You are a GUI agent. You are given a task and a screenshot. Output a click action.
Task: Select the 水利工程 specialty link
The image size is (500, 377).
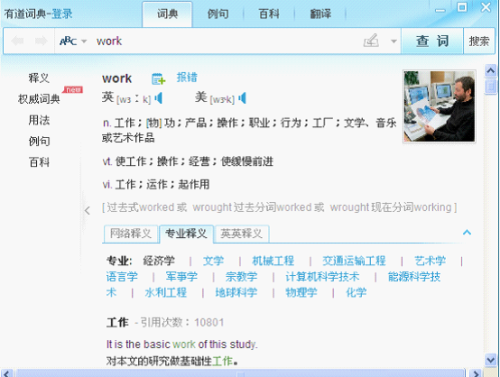166,293
